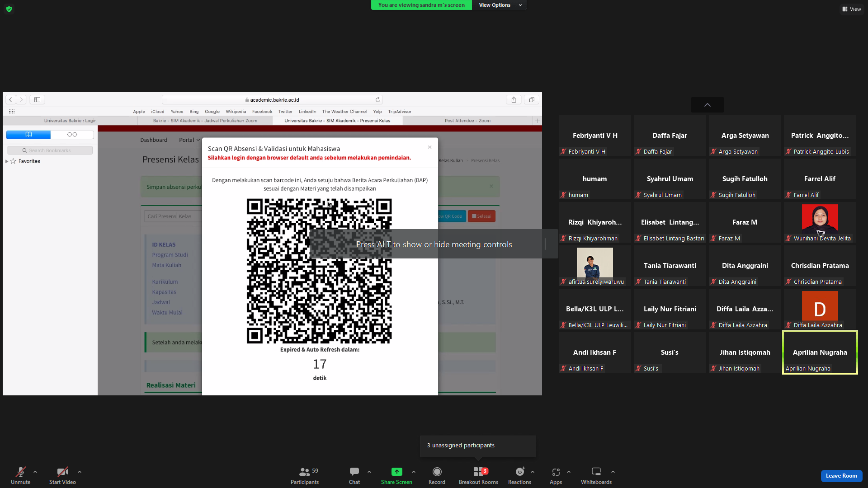This screenshot has height=488, width=868.
Task: Click the green encryption shield icon
Action: tap(9, 9)
